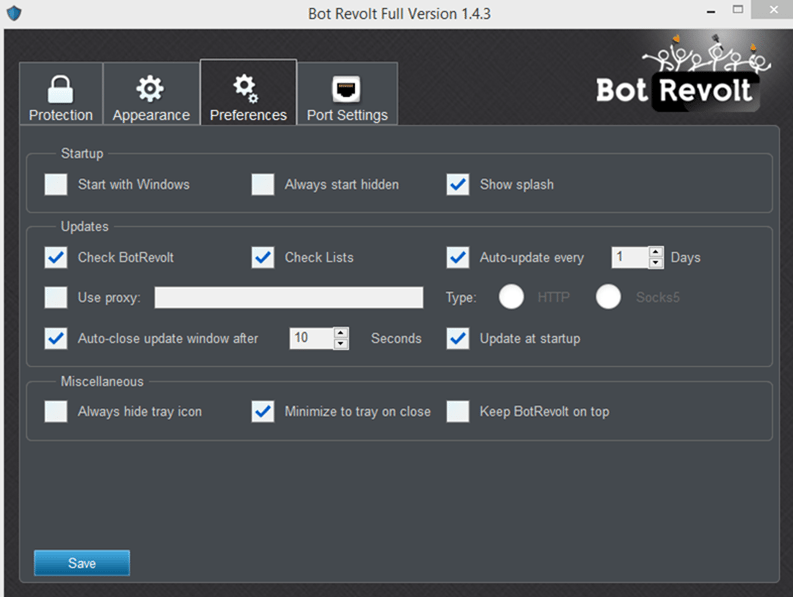The width and height of the screenshot is (793, 597).
Task: Click the Bot Revolt logo
Action: coord(683,73)
